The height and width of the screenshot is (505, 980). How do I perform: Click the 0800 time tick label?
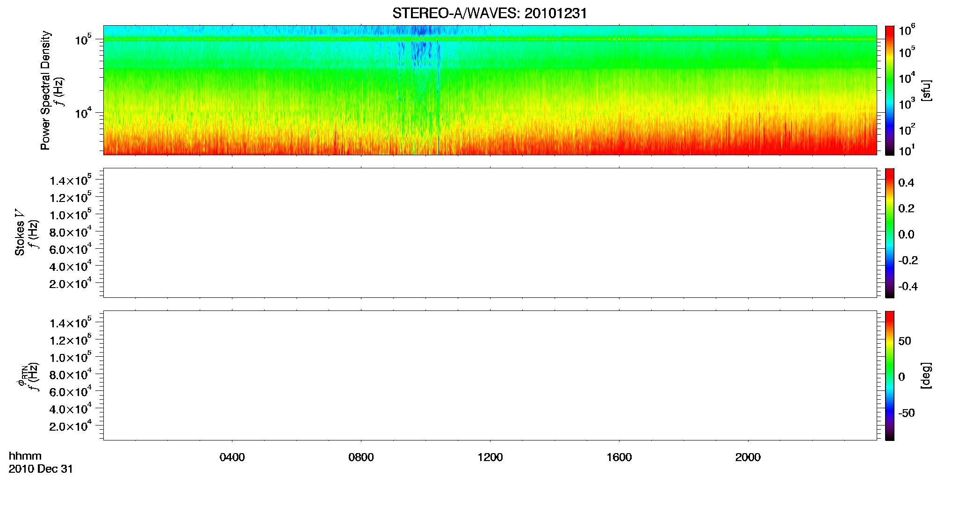pyautogui.click(x=361, y=457)
